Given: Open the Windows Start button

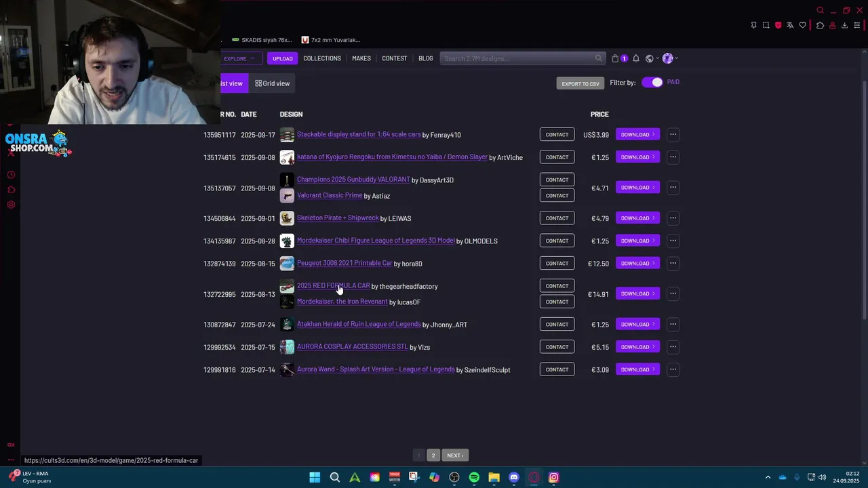Looking at the screenshot, I should tap(315, 477).
